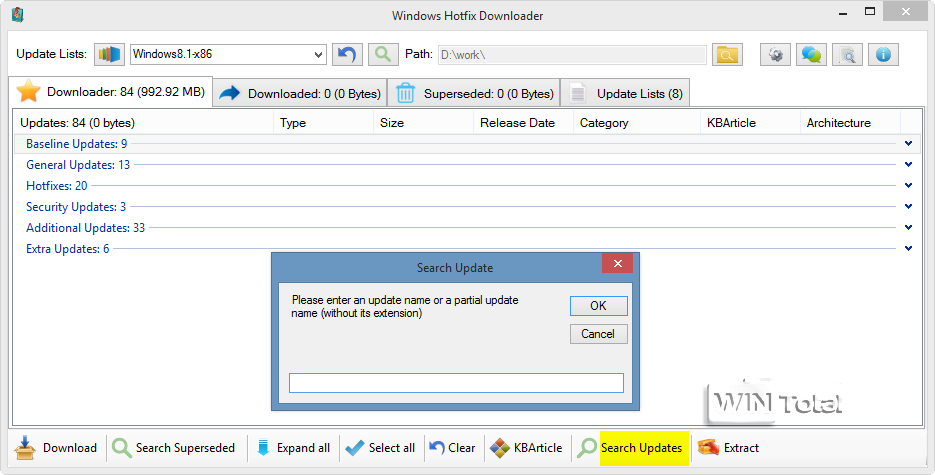Focus the update name input field
Screen dimensions: 935x475
tap(456, 383)
